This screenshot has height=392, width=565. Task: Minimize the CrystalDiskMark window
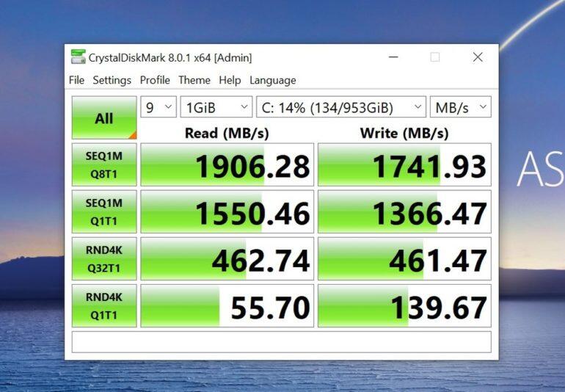point(393,57)
